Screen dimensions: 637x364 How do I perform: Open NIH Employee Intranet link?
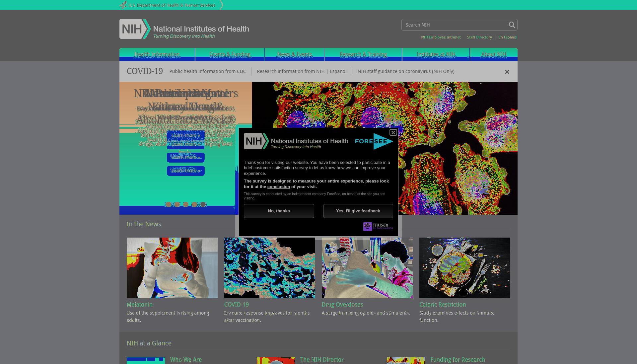(x=441, y=37)
